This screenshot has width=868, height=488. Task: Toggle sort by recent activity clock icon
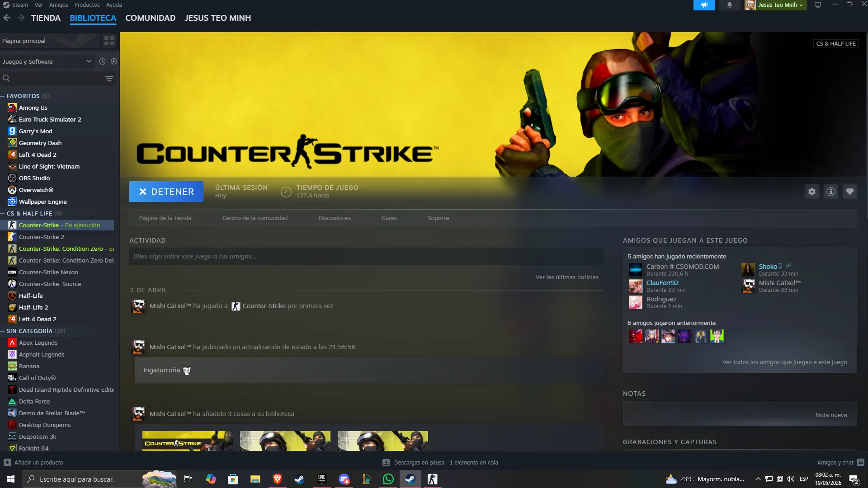[102, 61]
